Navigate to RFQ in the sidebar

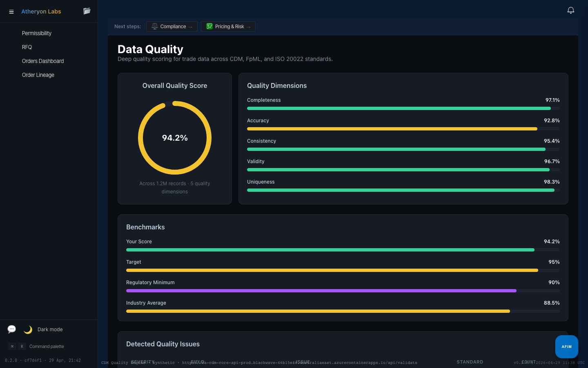27,47
